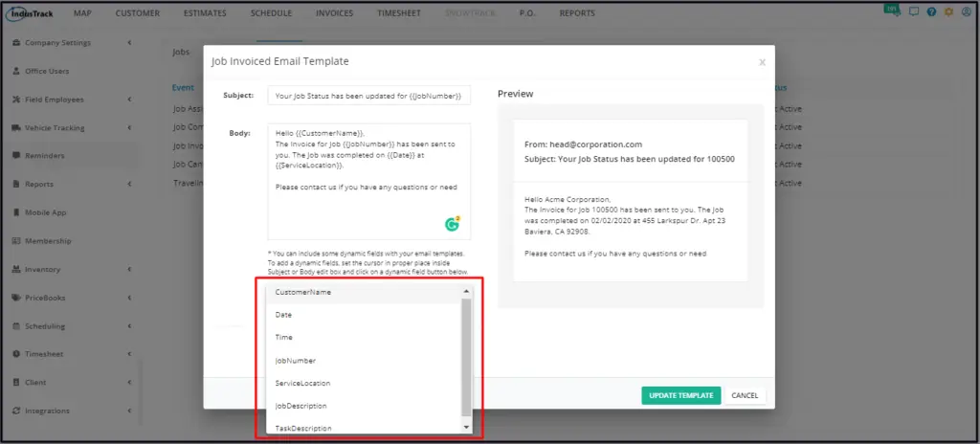Open the CUSTOMER menu
This screenshot has width=980, height=444.
point(138,13)
